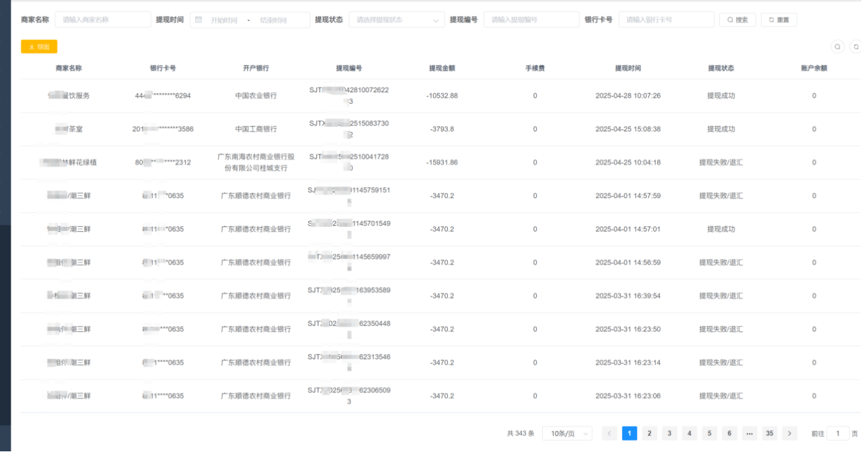
Task: Click the 提现状态 column header
Action: pos(721,68)
